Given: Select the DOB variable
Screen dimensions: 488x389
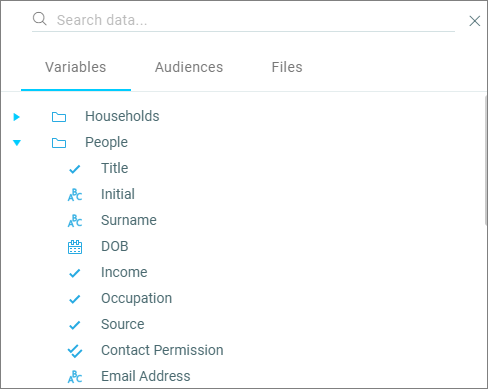Looking at the screenshot, I should 115,246.
